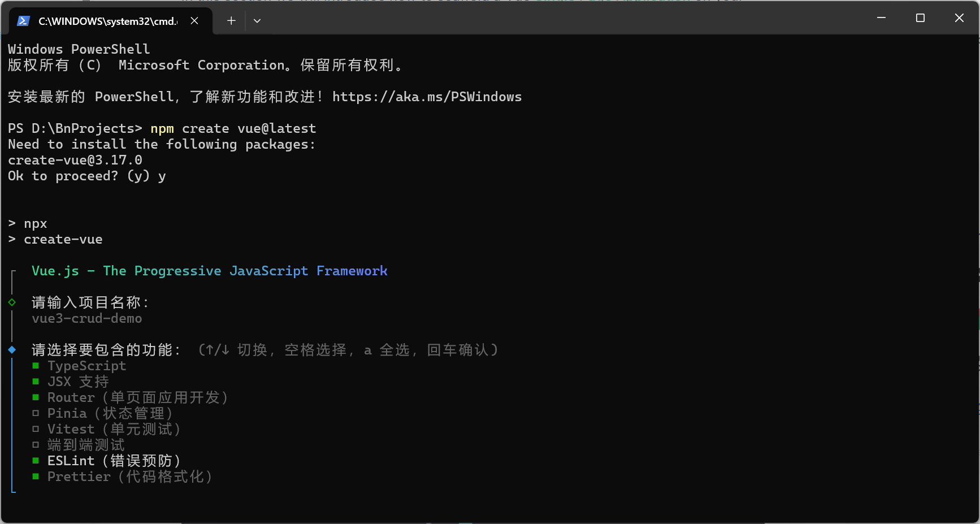Toggle the Pinia checkbox
The image size is (980, 524).
tap(36, 413)
